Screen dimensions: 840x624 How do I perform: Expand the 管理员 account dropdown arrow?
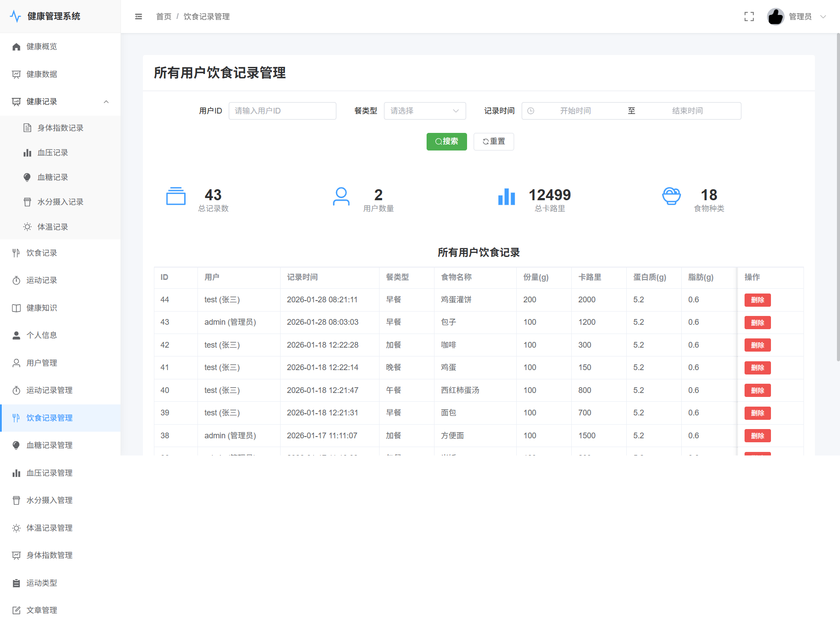coord(823,17)
